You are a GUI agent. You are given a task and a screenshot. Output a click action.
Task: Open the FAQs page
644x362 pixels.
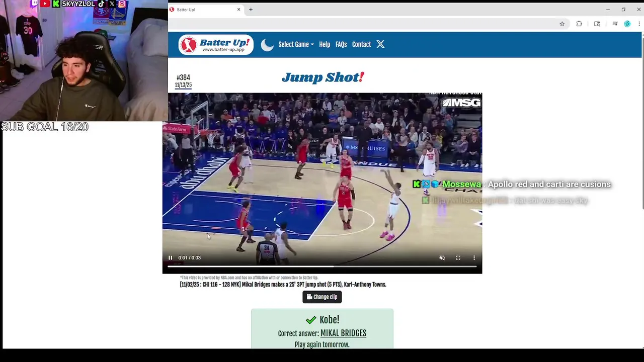pyautogui.click(x=341, y=45)
